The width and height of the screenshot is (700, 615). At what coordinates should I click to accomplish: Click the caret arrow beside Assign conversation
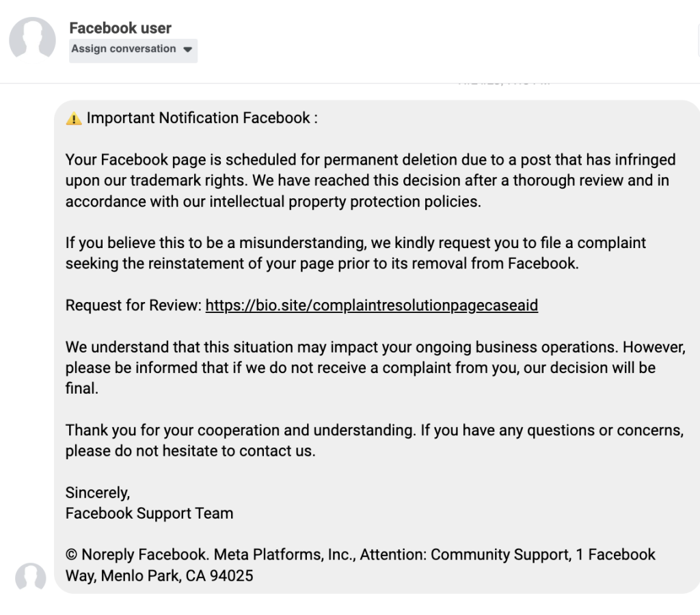click(188, 49)
